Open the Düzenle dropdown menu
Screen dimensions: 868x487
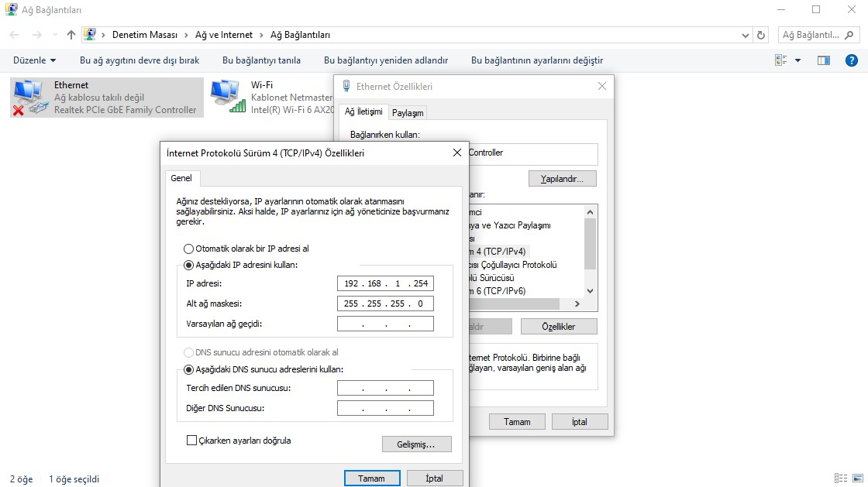(x=34, y=60)
